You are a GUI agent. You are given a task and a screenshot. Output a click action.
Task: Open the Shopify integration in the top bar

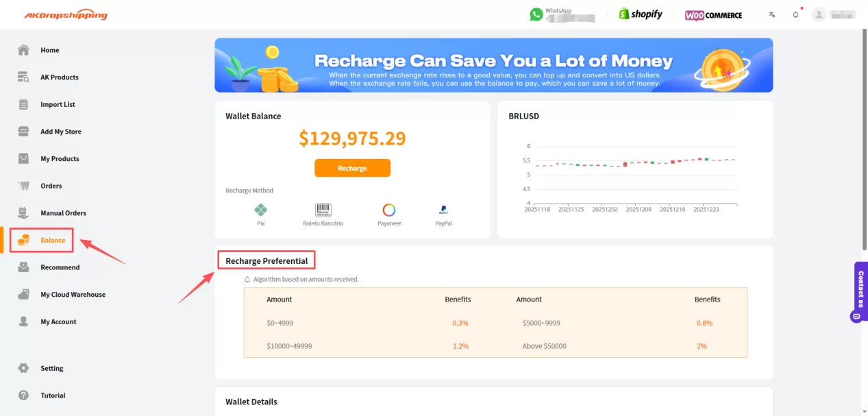pos(640,13)
